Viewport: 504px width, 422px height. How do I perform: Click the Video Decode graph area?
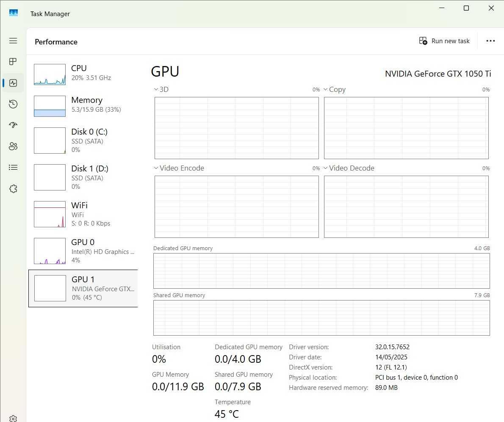click(406, 207)
